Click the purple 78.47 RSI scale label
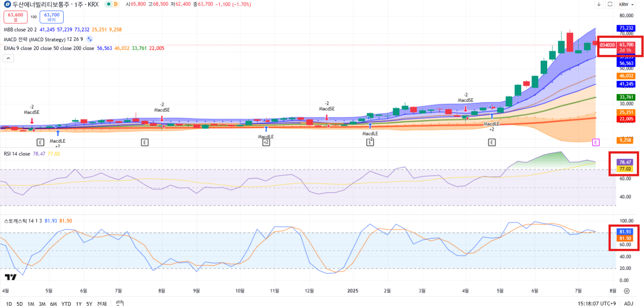The height and width of the screenshot is (306, 644). 625,163
